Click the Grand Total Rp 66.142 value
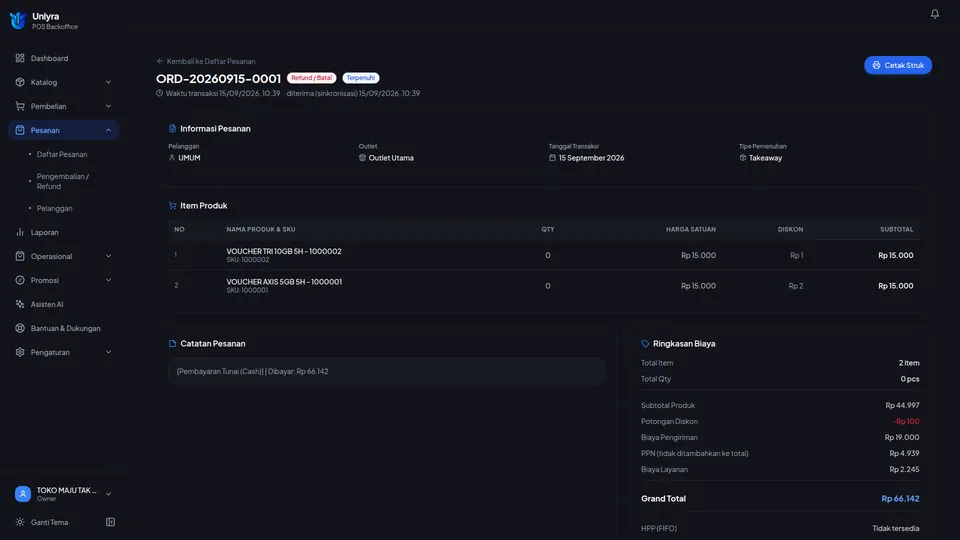 click(x=900, y=498)
